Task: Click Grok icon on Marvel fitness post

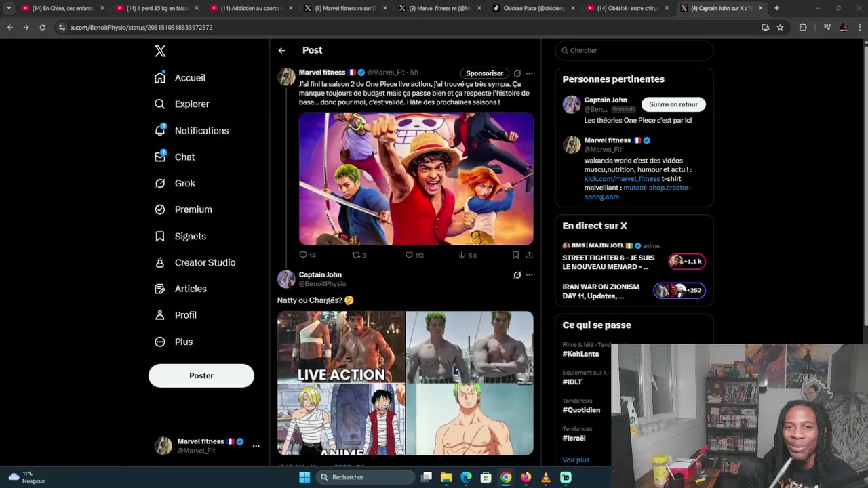Action: click(x=517, y=73)
